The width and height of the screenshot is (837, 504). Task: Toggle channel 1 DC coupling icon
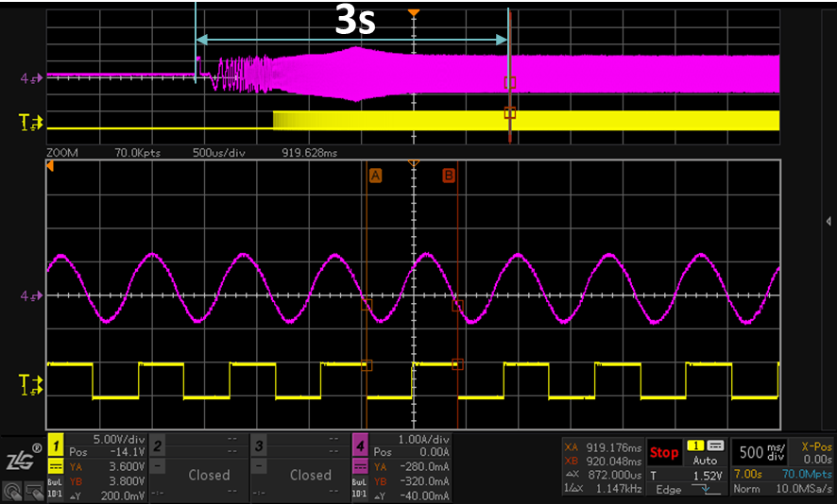coord(56,467)
